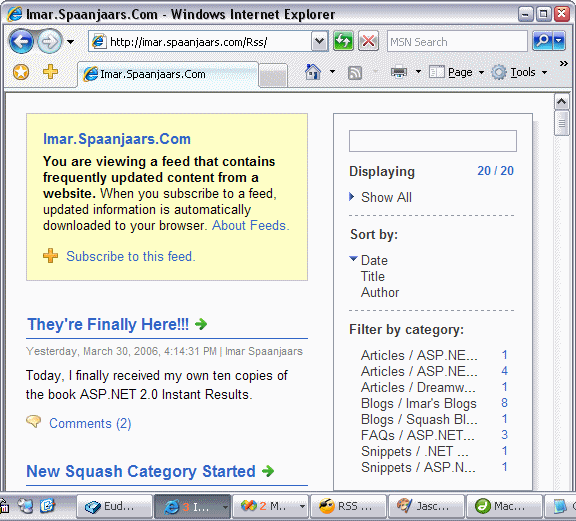This screenshot has width=576, height=521.
Task: Open search provider options dropdown
Action: [x=559, y=41]
